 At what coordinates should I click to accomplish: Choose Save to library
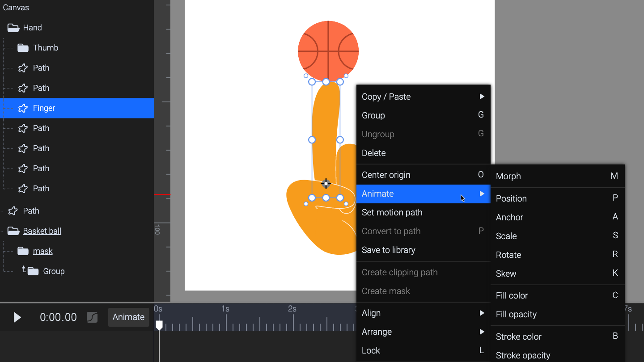click(x=423, y=250)
